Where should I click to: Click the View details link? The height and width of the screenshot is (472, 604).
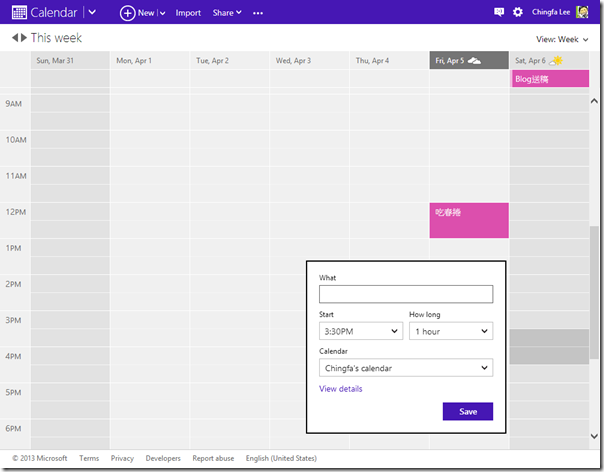click(341, 389)
